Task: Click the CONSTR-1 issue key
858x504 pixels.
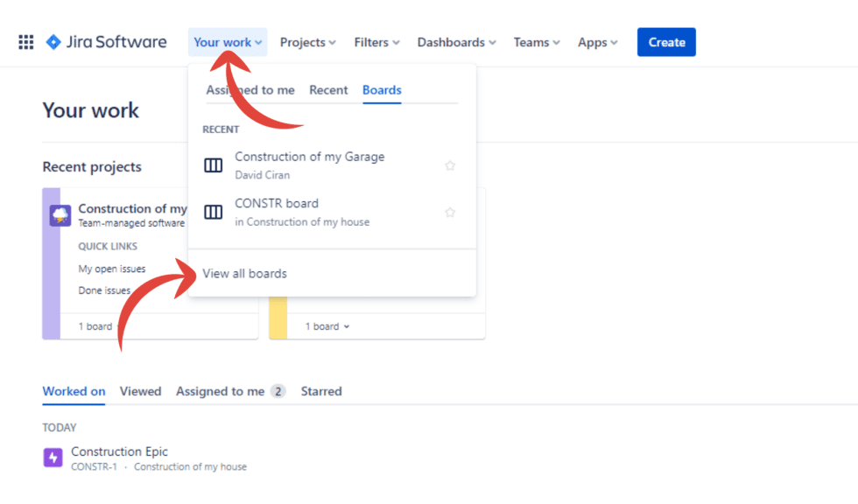Action: [95, 467]
